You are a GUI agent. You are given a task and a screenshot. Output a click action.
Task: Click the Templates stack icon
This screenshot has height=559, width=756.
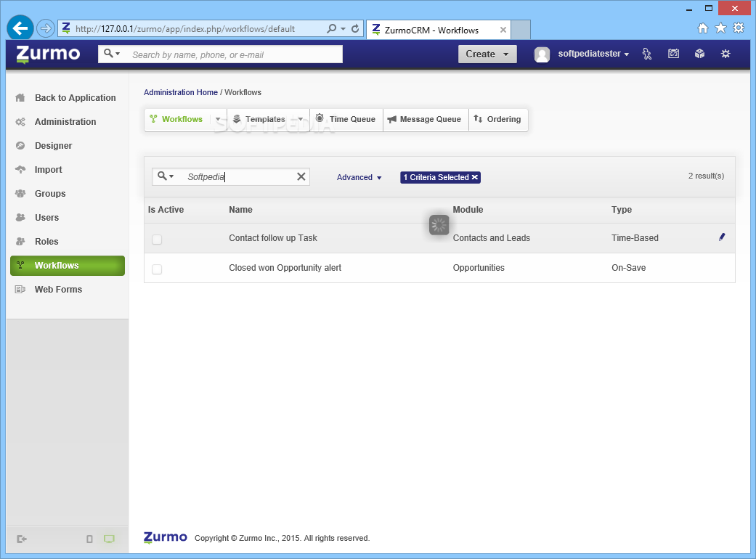coord(237,118)
